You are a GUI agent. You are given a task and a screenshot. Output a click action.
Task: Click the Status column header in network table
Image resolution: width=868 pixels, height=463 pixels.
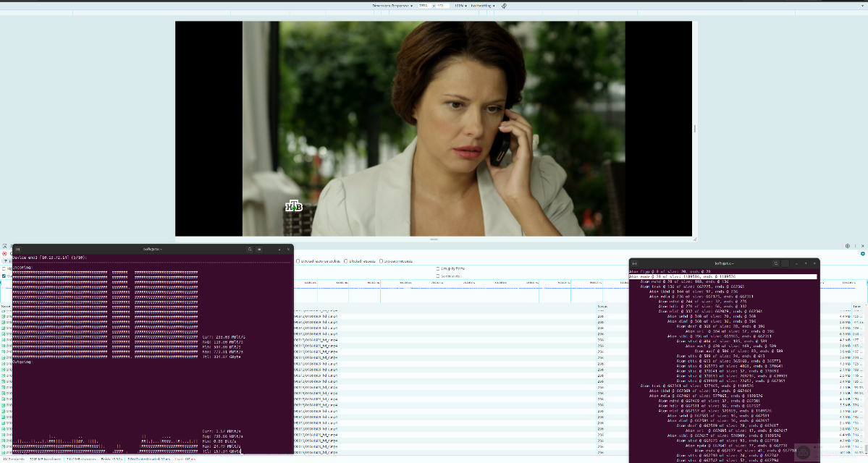pos(602,306)
